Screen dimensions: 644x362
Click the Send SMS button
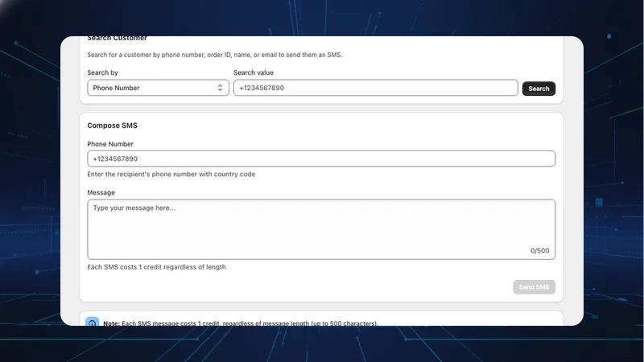click(x=534, y=287)
